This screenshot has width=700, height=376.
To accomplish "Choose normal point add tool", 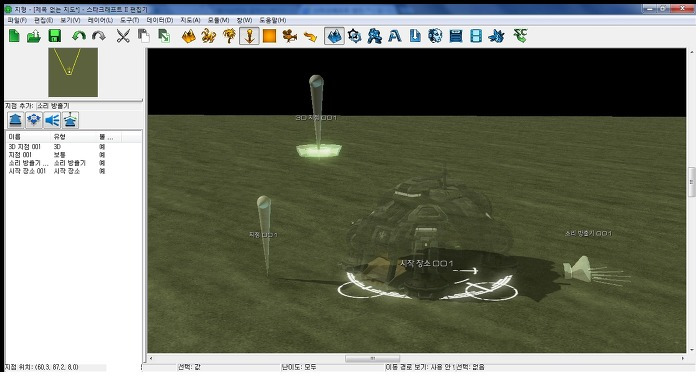I will 16,120.
